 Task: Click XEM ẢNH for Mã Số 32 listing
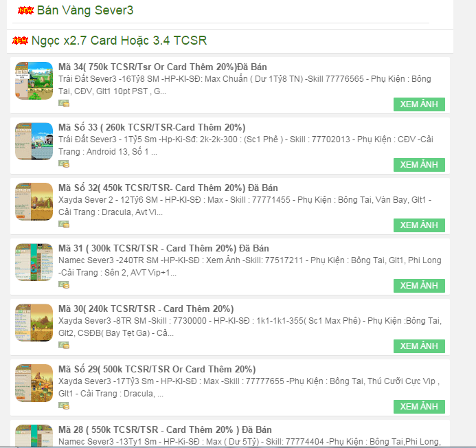tap(419, 225)
